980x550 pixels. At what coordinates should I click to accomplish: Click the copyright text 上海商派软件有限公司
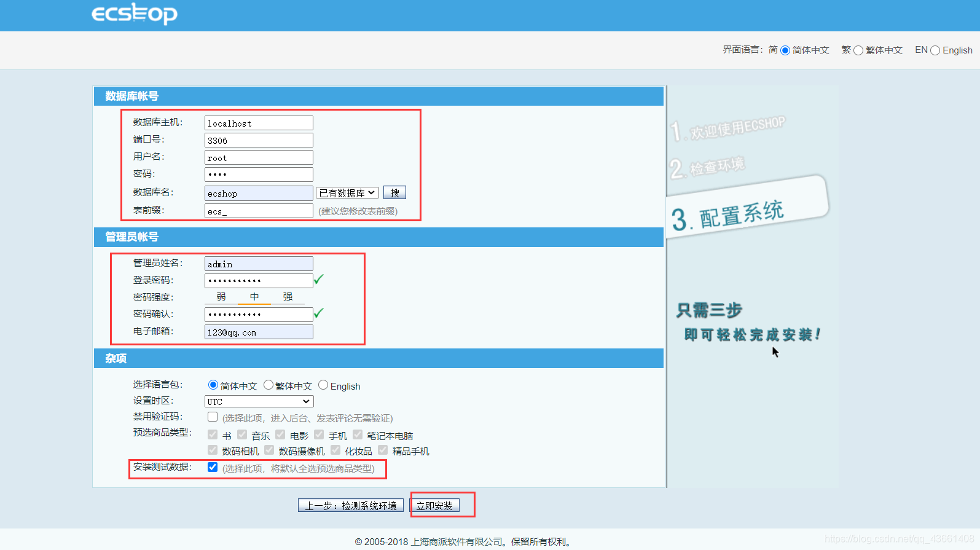click(x=457, y=542)
